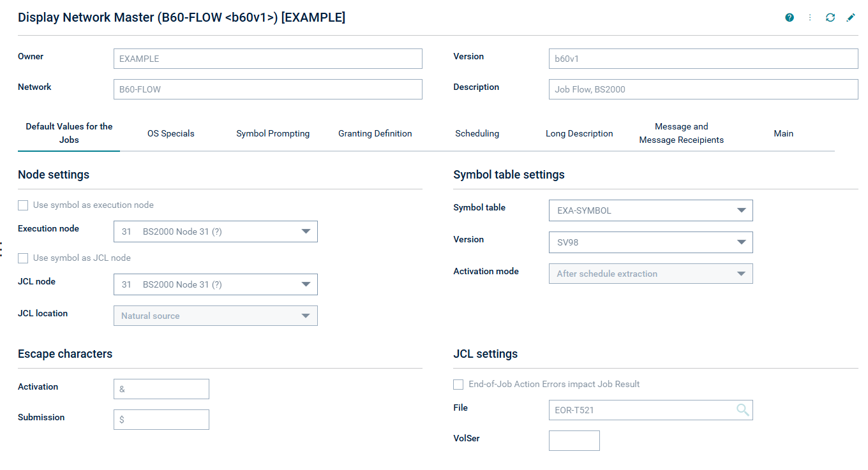Open the JCL node dropdown
The width and height of the screenshot is (868, 470).
coord(216,284)
